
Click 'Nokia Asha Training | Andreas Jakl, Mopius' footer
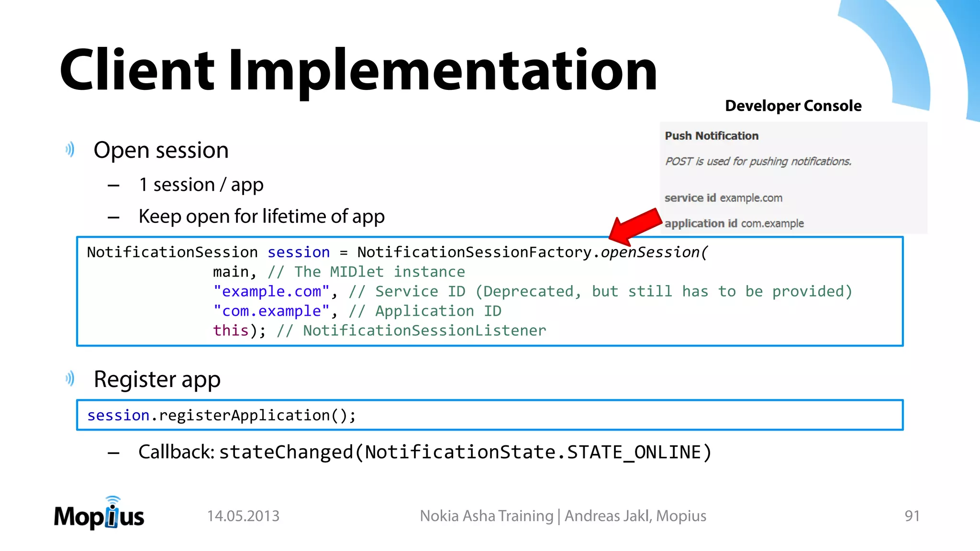[563, 516]
